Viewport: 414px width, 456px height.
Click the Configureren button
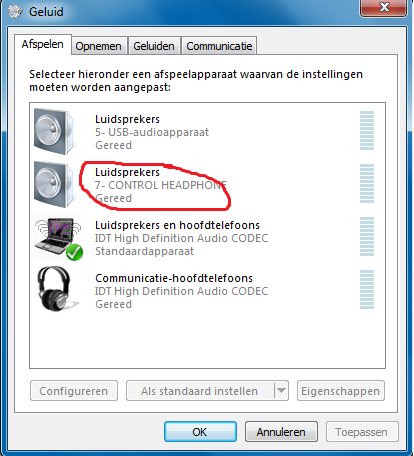coord(74,391)
